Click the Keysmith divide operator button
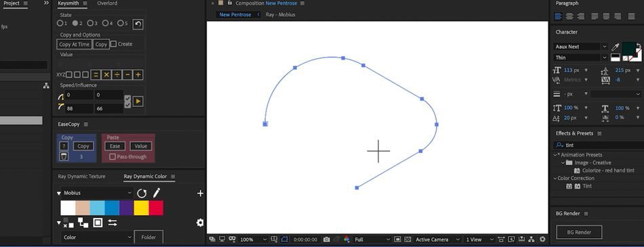644x247 pixels. pos(117,74)
